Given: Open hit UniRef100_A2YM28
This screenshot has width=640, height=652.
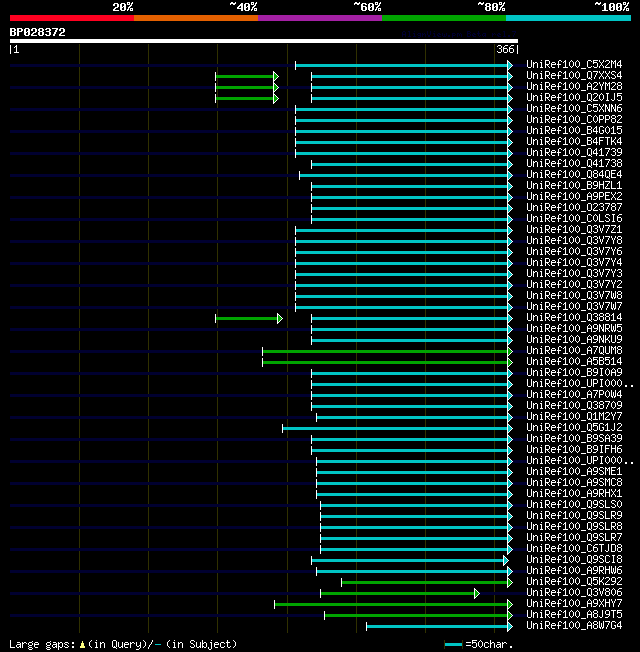Looking at the screenshot, I should [574, 86].
